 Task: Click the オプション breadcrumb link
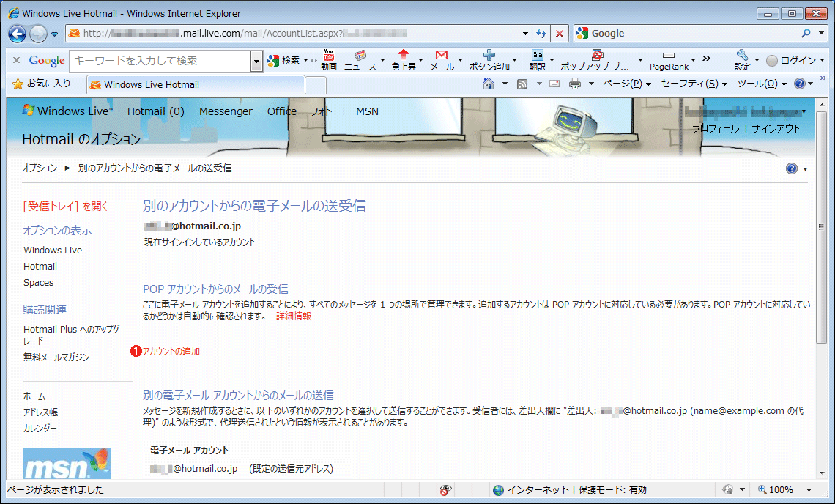point(40,168)
